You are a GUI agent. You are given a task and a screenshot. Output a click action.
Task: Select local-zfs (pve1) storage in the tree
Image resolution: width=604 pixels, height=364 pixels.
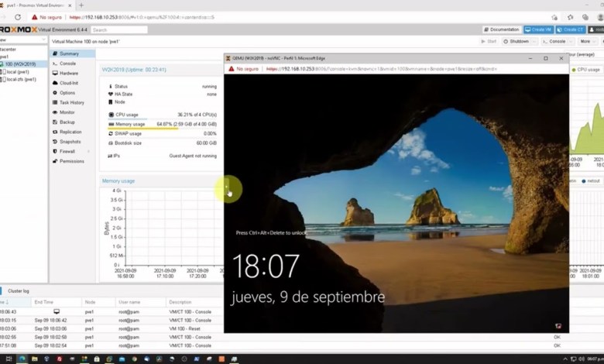(x=21, y=79)
